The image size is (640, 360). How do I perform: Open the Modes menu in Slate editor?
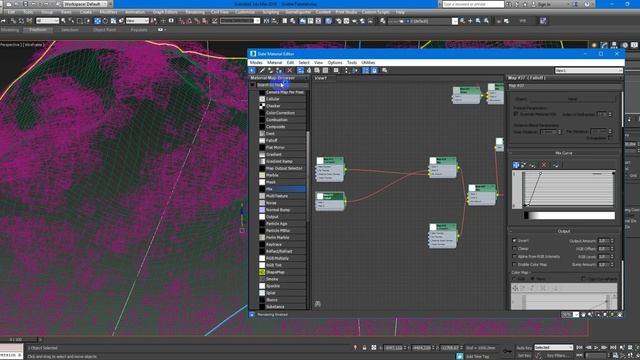(256, 63)
